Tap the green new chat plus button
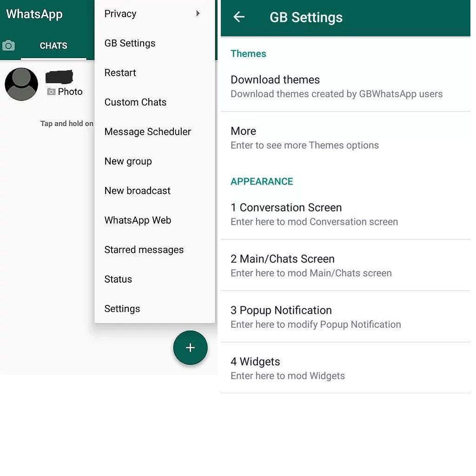This screenshot has height=476, width=476. pos(190,348)
